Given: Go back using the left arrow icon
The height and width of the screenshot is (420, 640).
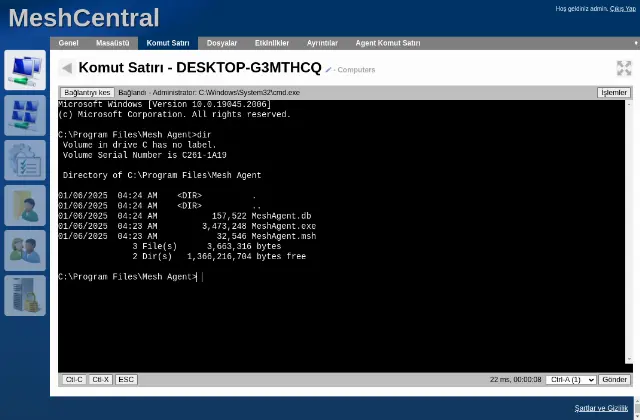Looking at the screenshot, I should pos(67,68).
